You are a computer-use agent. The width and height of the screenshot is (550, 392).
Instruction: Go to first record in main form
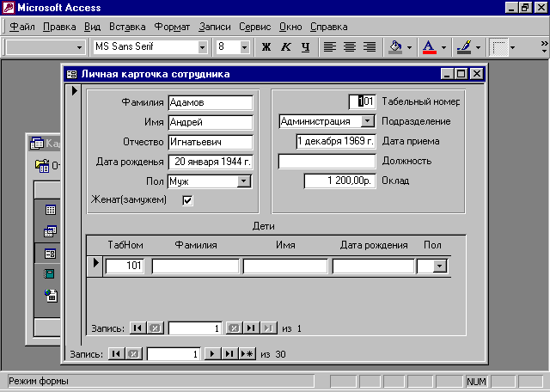(x=116, y=354)
